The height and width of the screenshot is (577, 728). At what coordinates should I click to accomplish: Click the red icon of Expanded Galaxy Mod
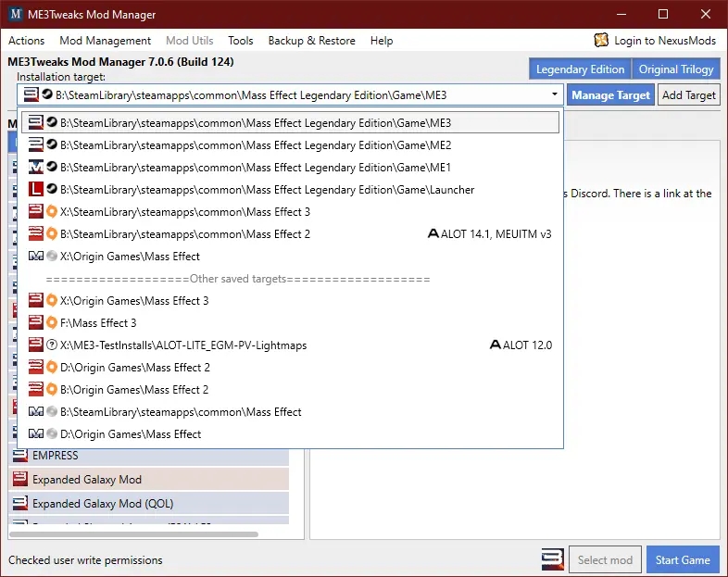(x=20, y=479)
